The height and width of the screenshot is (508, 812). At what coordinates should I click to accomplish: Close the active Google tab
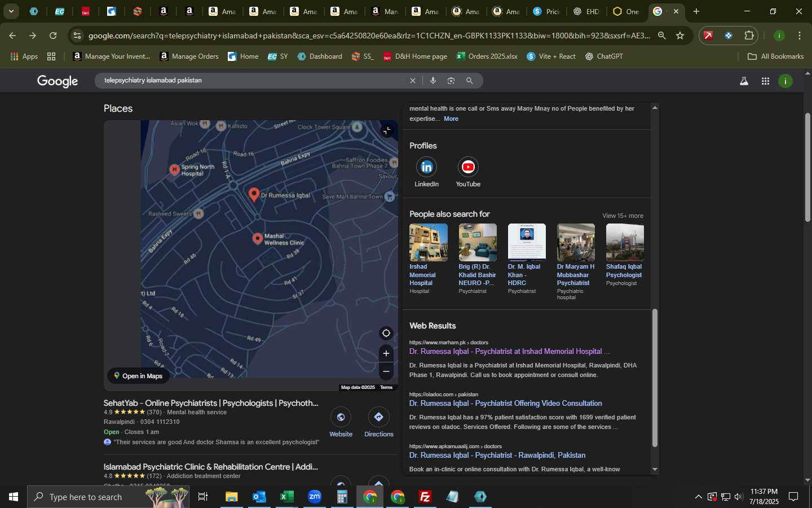point(676,11)
